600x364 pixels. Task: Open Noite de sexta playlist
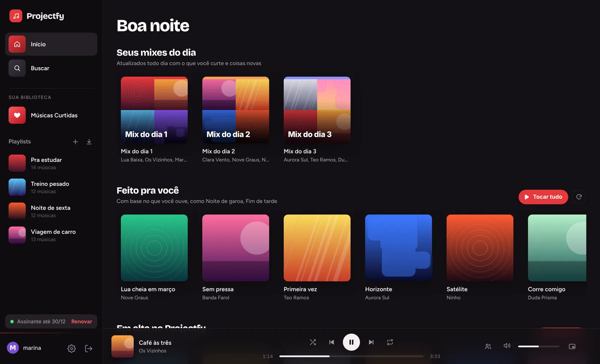pos(51,211)
